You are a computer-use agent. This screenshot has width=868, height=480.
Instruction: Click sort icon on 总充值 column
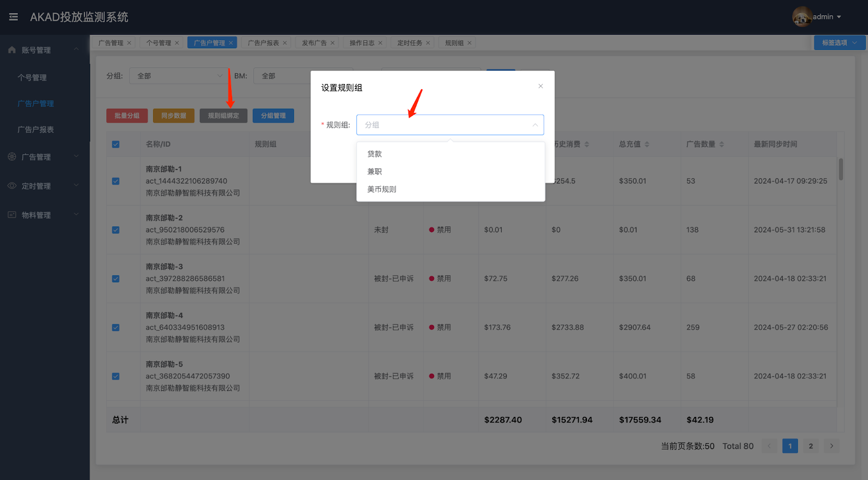click(x=647, y=144)
